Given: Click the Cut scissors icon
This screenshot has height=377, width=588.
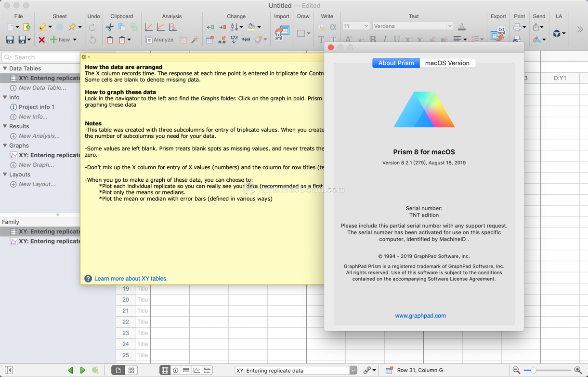Looking at the screenshot, I should coord(110,27).
